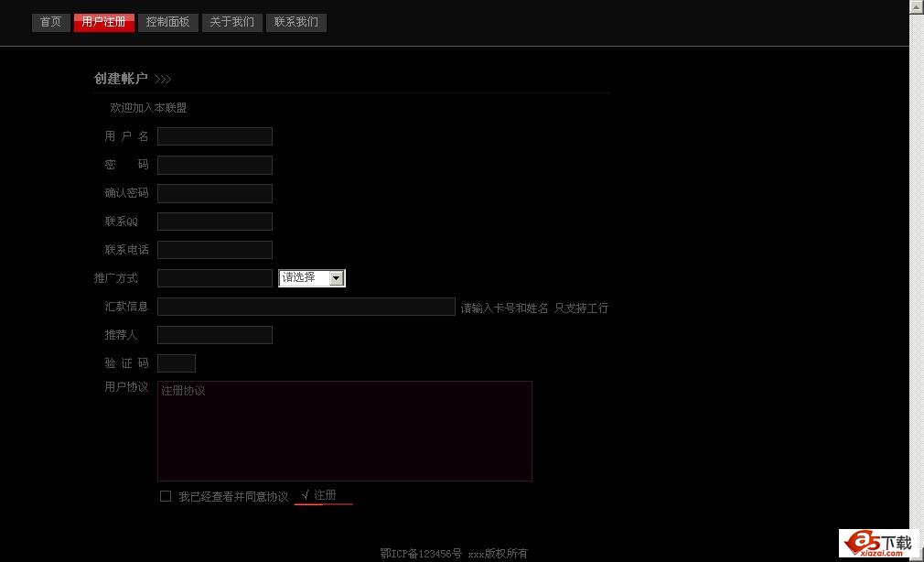Click the 鄂ICP备123456号 footer text
Image resolution: width=924 pixels, height=562 pixels.
(421, 553)
